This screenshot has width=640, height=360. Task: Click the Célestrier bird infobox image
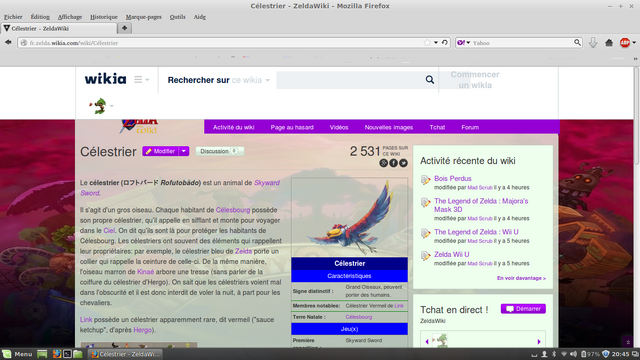tap(349, 217)
